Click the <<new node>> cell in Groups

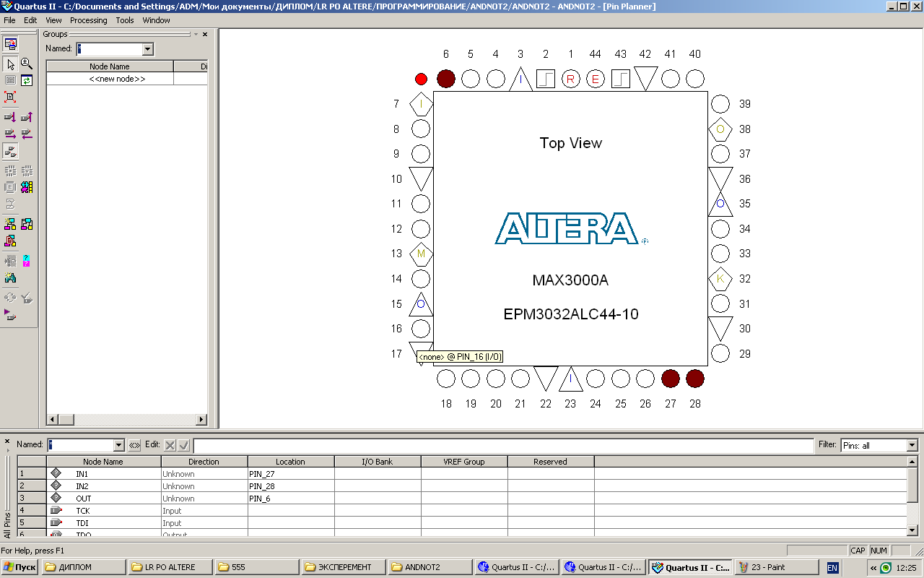click(110, 79)
